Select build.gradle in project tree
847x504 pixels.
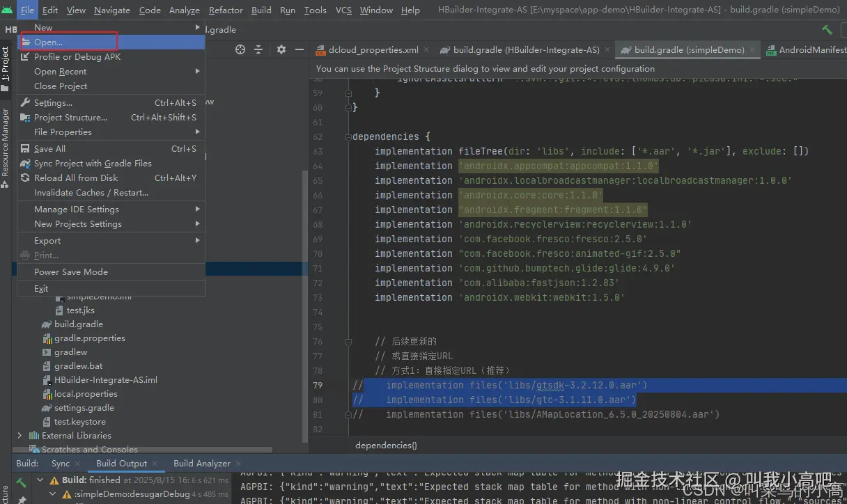click(x=79, y=324)
